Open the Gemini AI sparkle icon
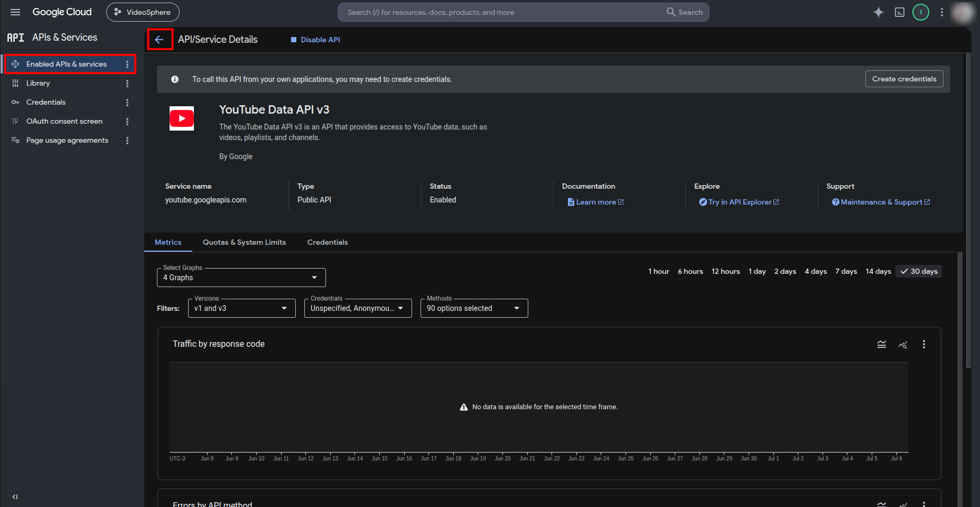 click(878, 12)
